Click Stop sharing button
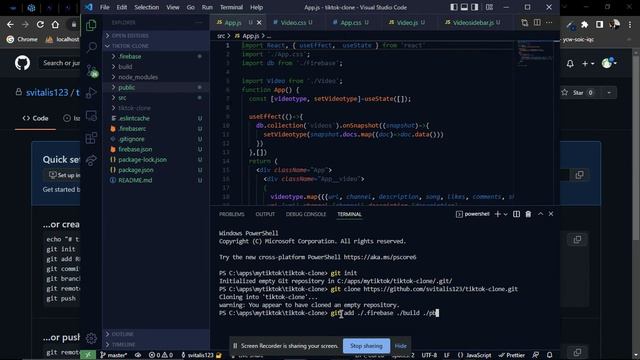640x360 pixels. (x=366, y=346)
